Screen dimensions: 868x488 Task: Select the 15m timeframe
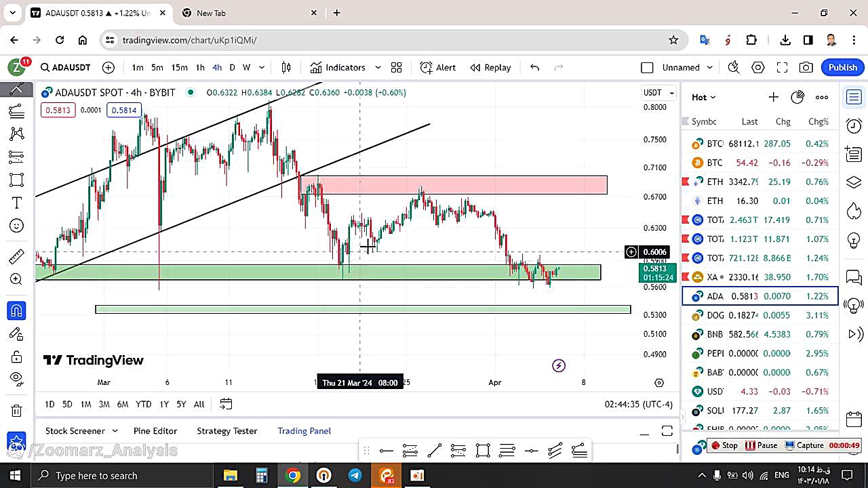179,67
